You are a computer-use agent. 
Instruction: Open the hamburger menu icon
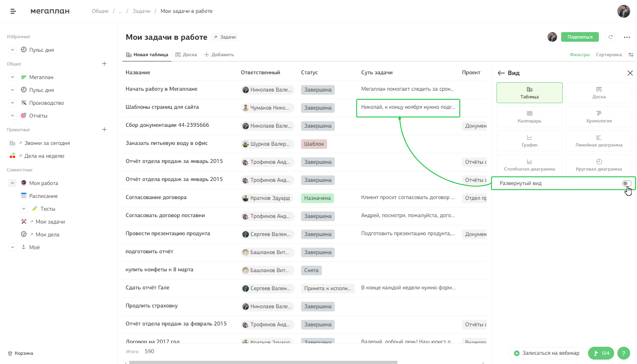tap(13, 11)
